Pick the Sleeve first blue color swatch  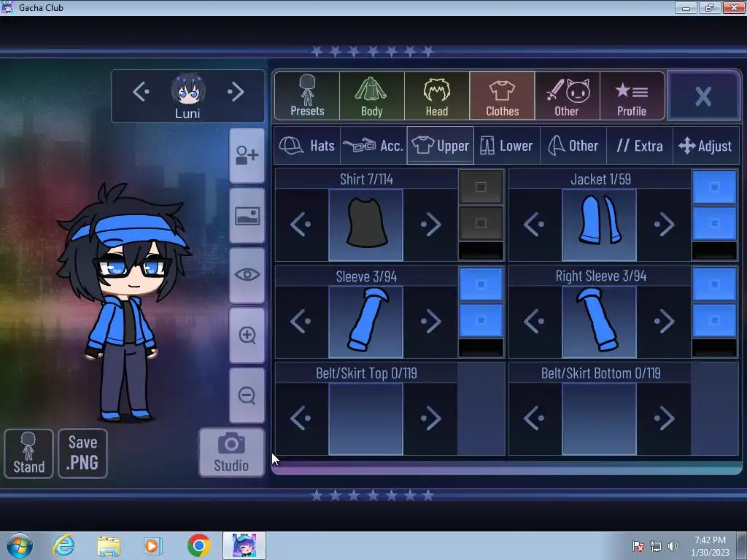481,284
